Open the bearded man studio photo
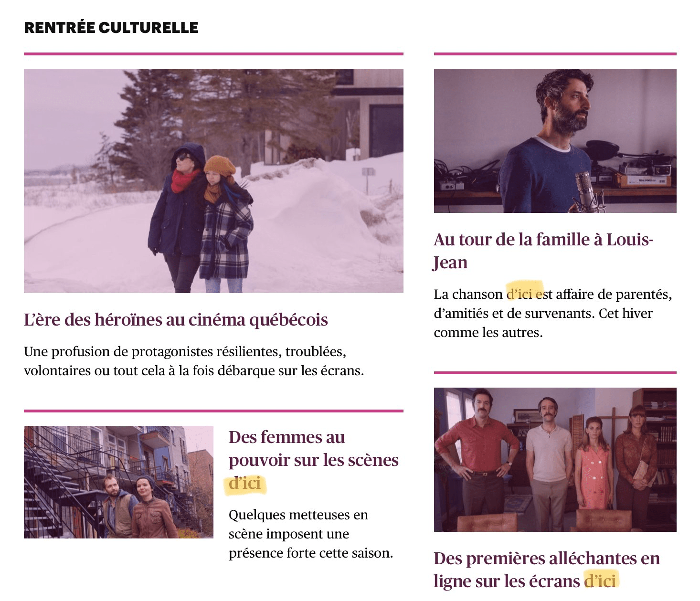 click(x=555, y=141)
